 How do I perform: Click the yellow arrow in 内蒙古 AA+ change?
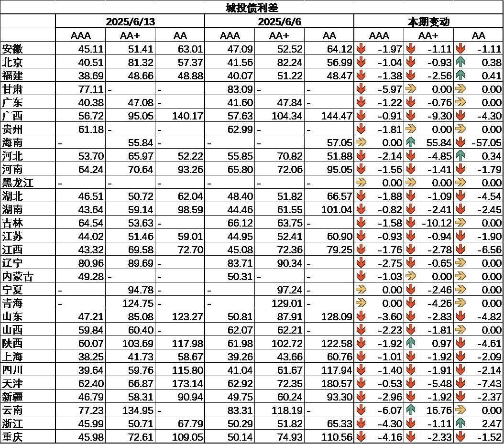pos(411,276)
